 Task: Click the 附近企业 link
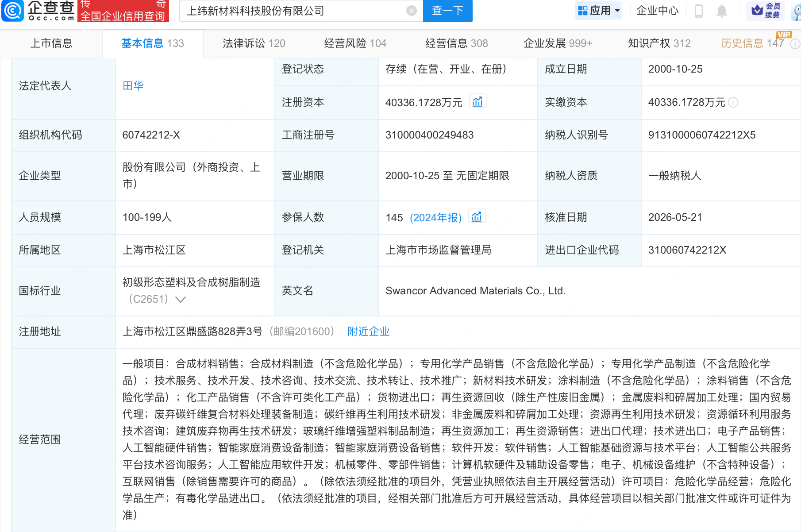click(368, 332)
